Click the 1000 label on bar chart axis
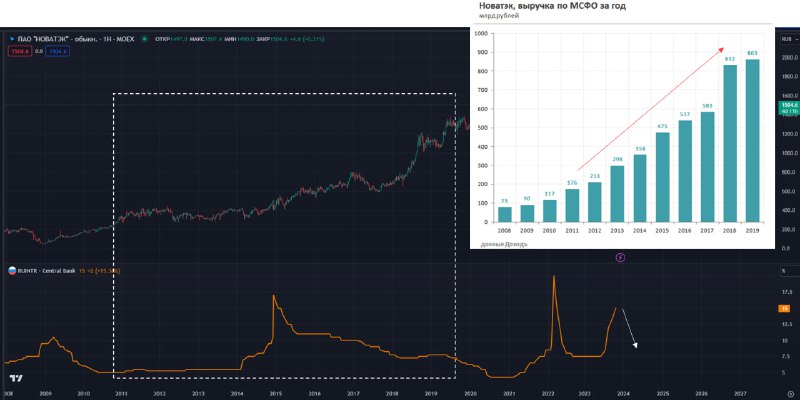 [481, 34]
